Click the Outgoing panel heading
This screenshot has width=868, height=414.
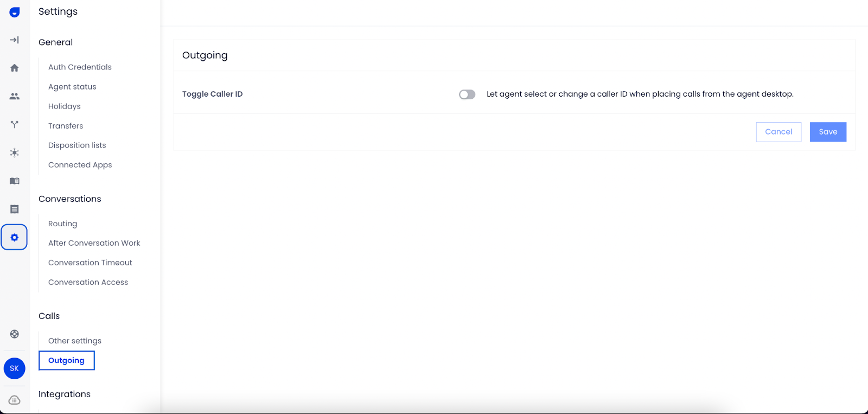tap(205, 55)
